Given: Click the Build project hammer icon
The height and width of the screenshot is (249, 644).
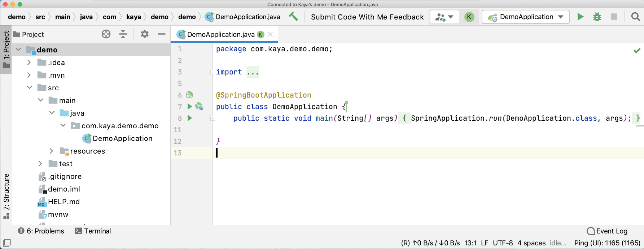Looking at the screenshot, I should click(x=293, y=17).
